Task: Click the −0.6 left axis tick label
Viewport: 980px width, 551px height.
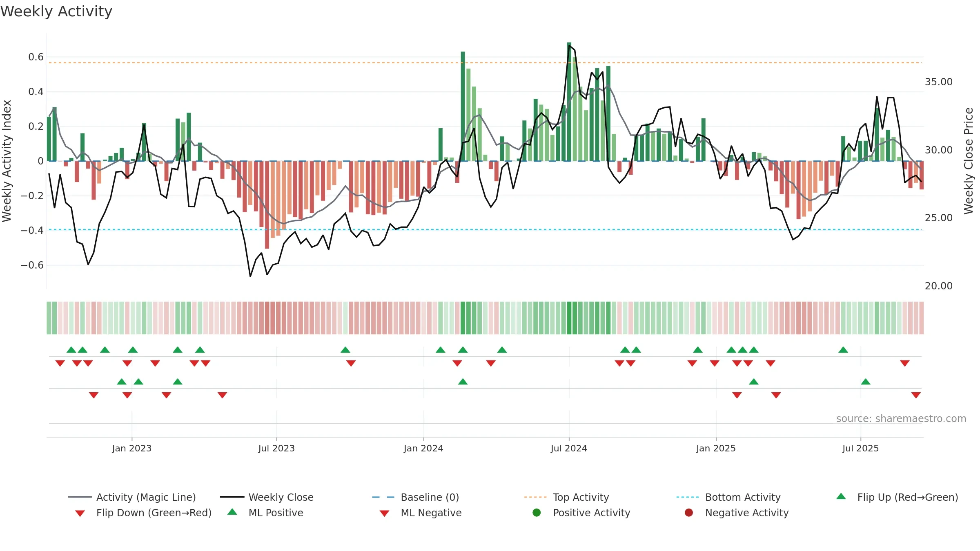Action: pyautogui.click(x=32, y=265)
